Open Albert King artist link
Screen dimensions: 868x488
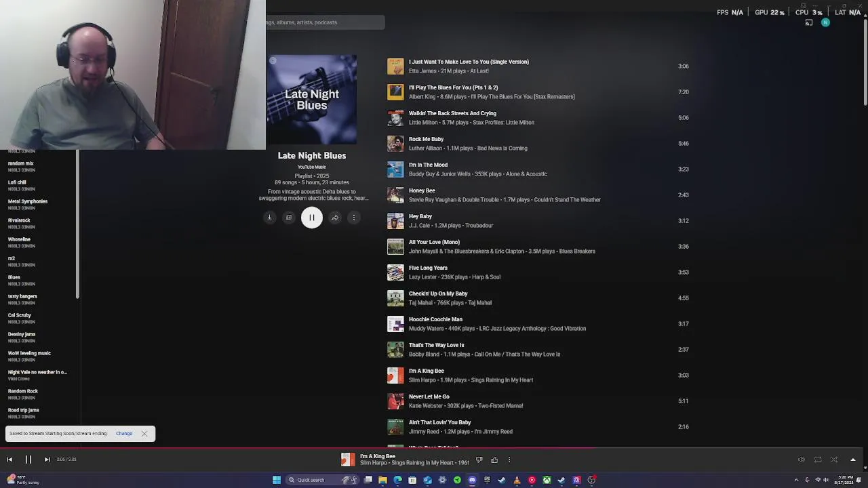[x=422, y=97]
